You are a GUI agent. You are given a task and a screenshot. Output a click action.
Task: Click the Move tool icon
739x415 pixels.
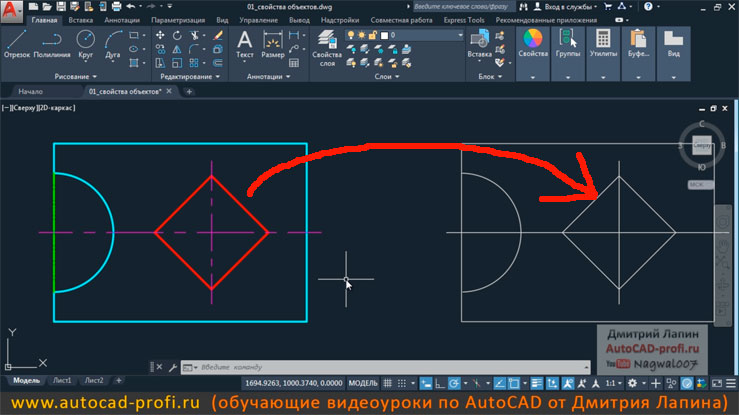coord(160,35)
